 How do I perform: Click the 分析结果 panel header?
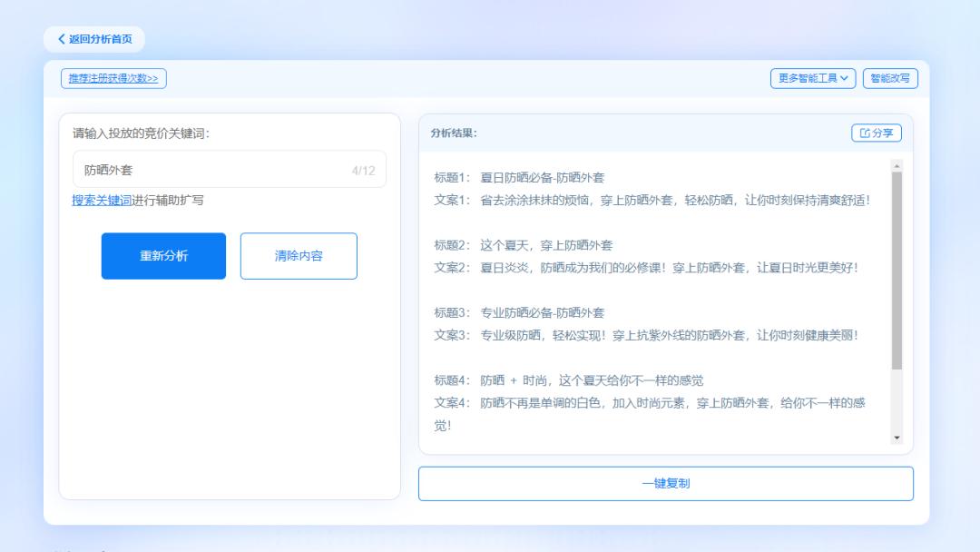tap(451, 133)
